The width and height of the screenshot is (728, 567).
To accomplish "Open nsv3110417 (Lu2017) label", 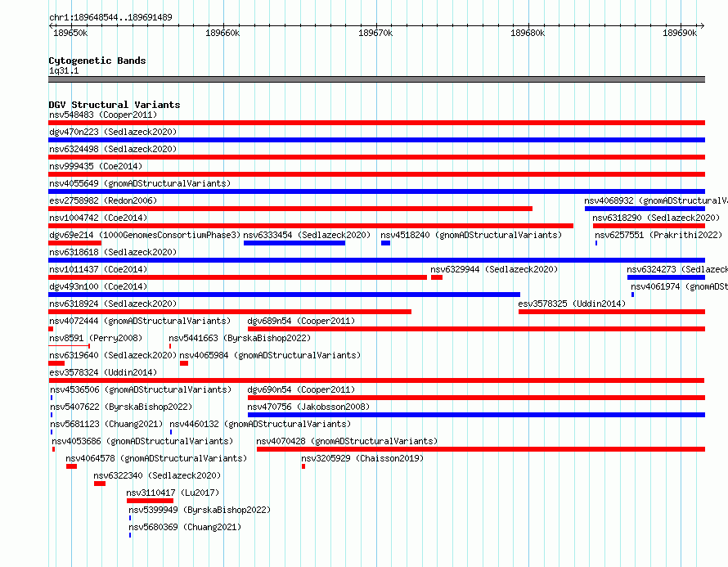I will (x=173, y=493).
